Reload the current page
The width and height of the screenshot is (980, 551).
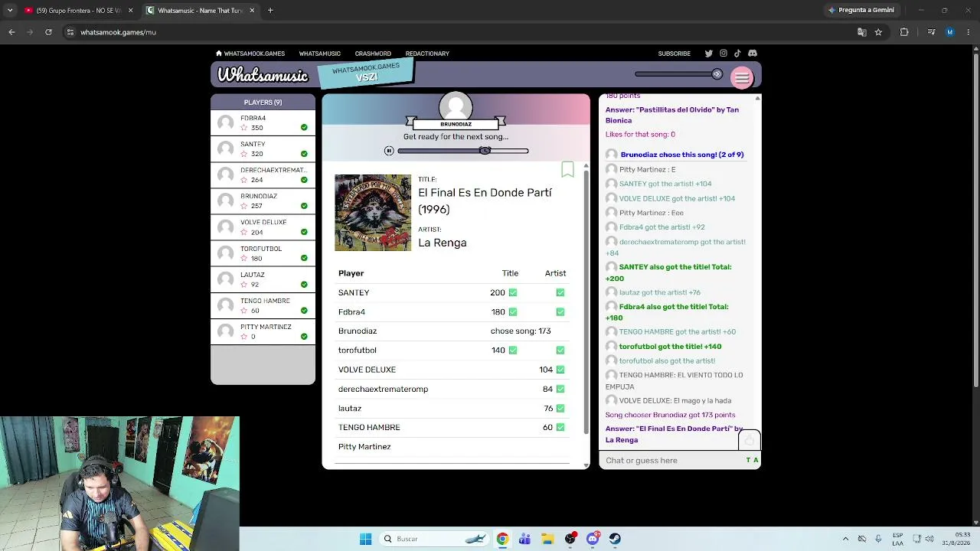click(48, 32)
